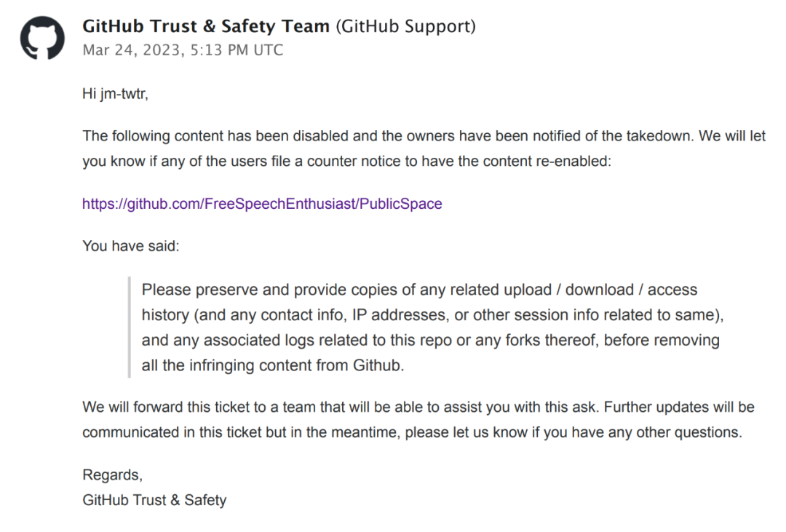This screenshot has height=532, width=786.
Task: Click the quoted line 'Please preserve and provide copies'
Action: tap(419, 290)
